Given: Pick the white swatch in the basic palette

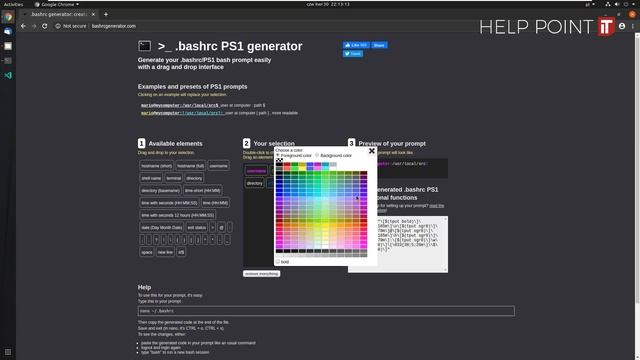Looking at the screenshot, I should click(333, 168).
